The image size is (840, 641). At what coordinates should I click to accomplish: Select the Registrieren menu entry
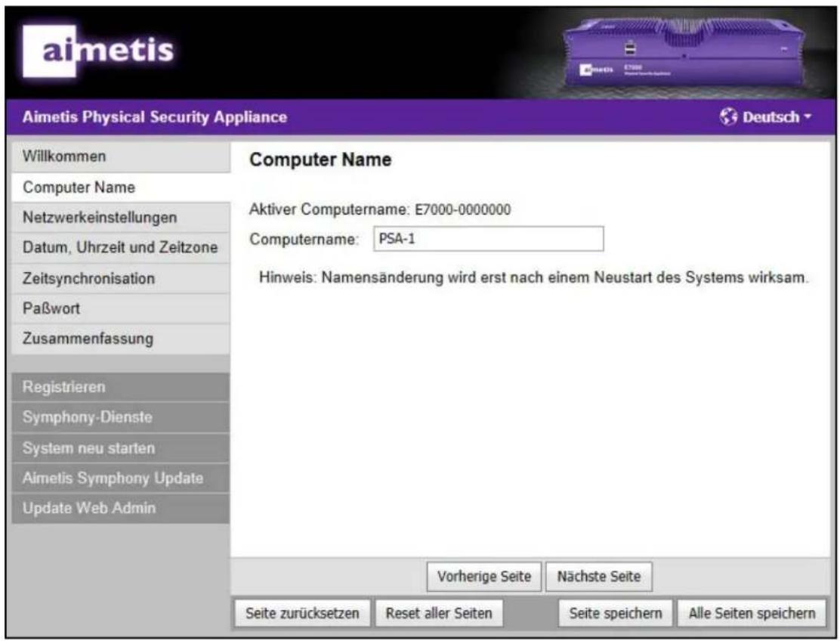point(121,387)
